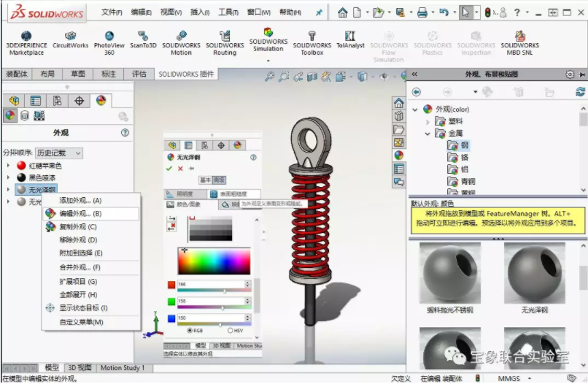Click the Print icon
Image resolution: width=588 pixels, height=384 pixels.
(x=422, y=12)
